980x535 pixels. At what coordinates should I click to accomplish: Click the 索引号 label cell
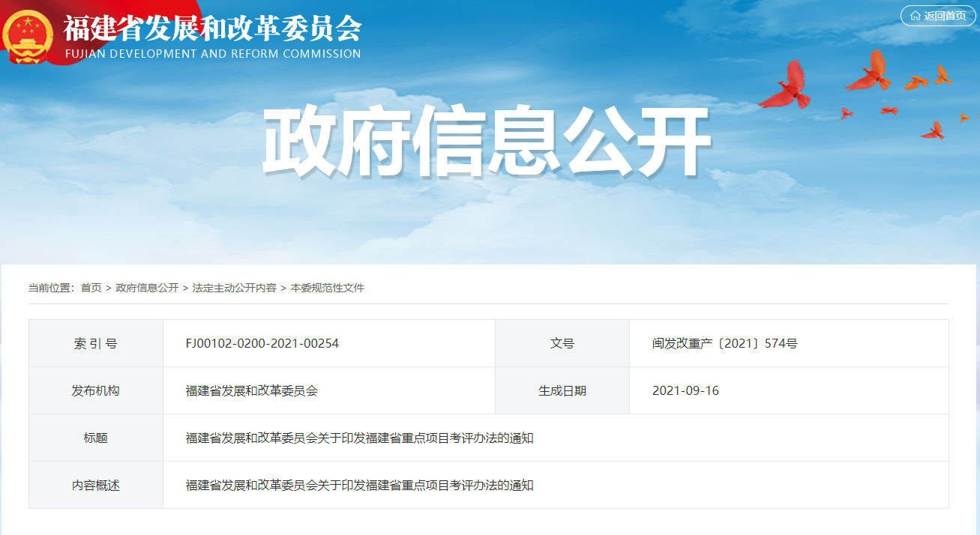coord(96,344)
